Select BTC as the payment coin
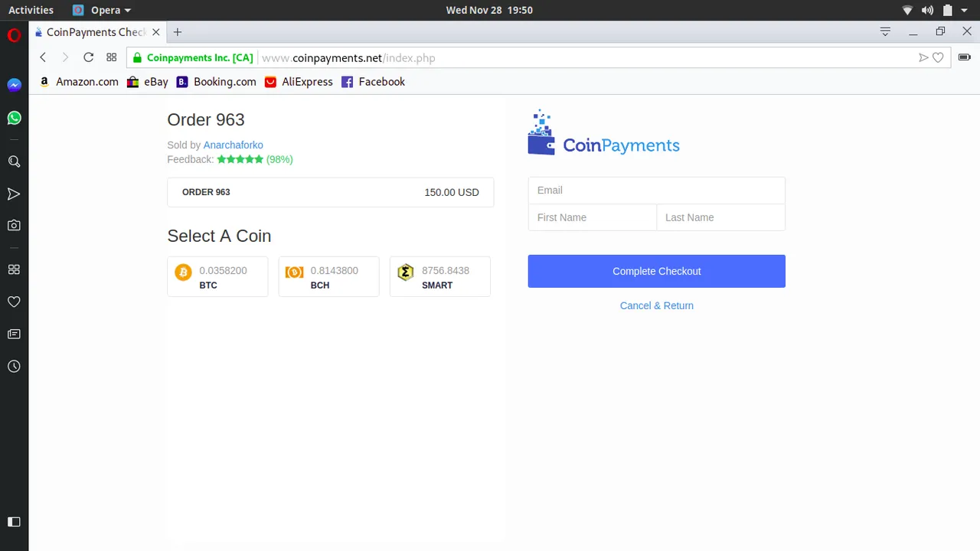 coord(217,276)
